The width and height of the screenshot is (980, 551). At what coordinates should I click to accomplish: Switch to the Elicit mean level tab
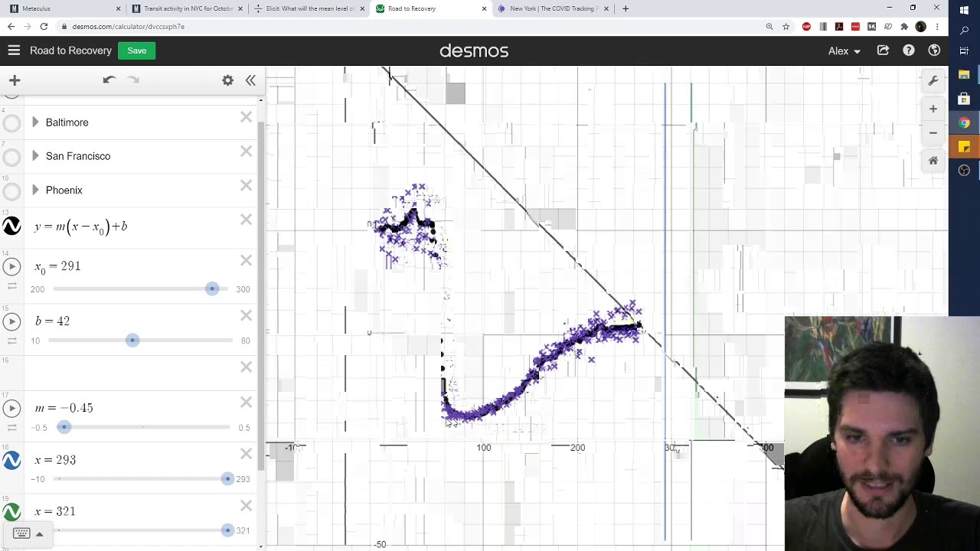(x=309, y=8)
